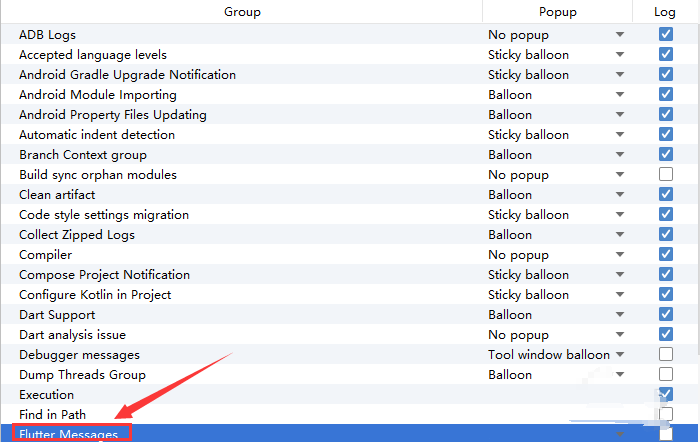
Task: Open popup dropdown for Code style settings migration
Action: 620,214
